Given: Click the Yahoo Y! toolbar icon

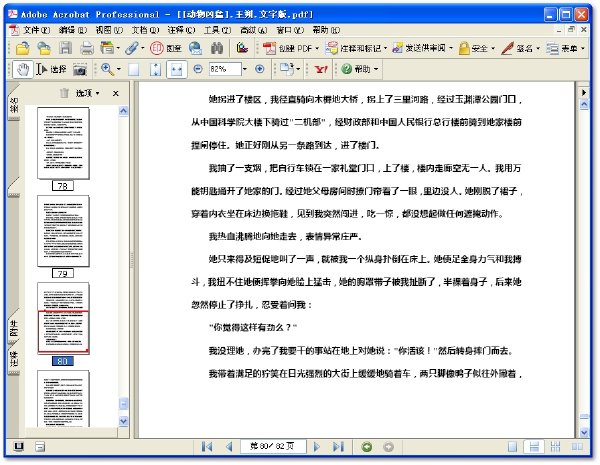Looking at the screenshot, I should [x=321, y=69].
